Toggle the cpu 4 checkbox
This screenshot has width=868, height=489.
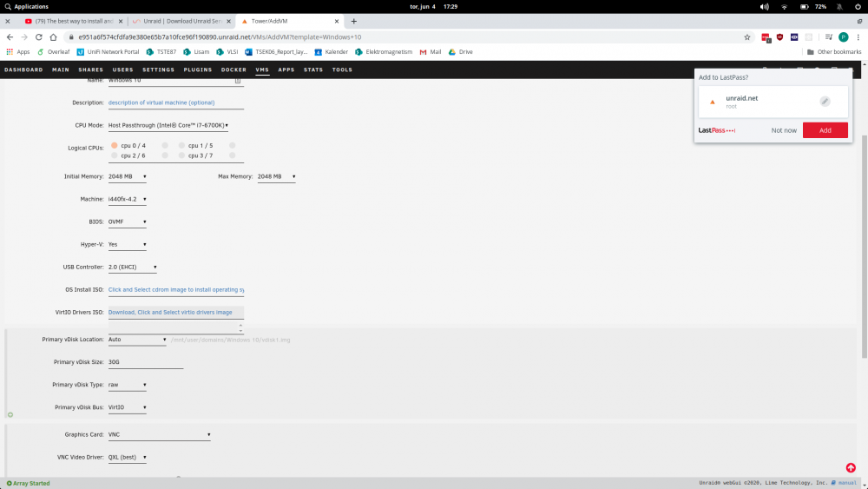165,146
